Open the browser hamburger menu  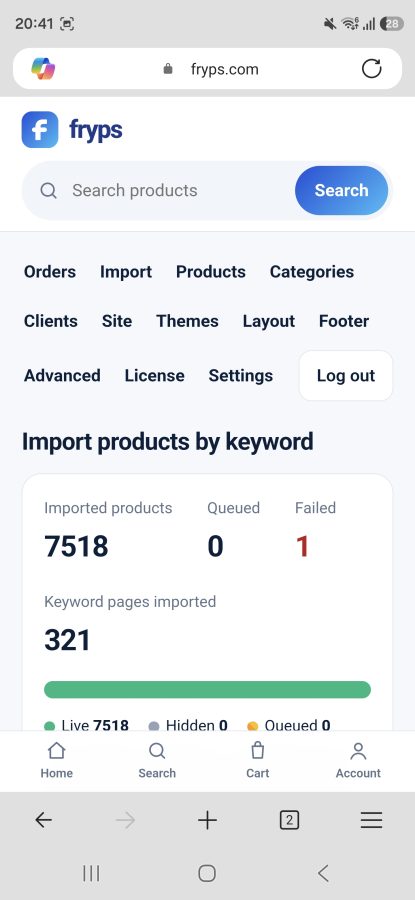click(371, 821)
